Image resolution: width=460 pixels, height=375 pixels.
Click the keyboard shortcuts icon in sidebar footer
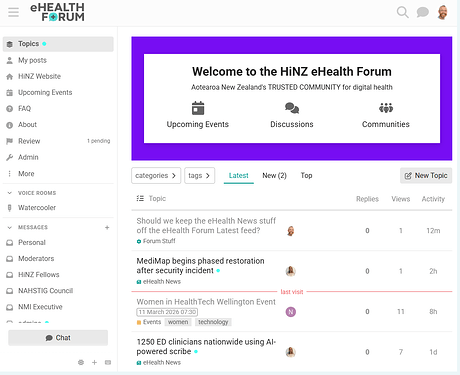click(x=108, y=362)
